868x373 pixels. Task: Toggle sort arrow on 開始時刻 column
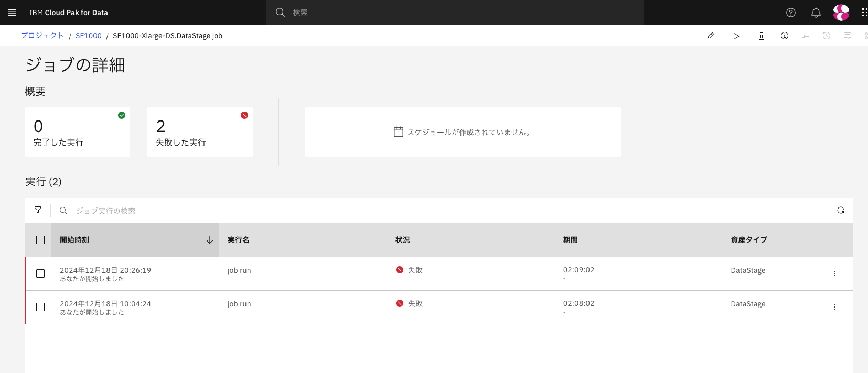tap(210, 240)
